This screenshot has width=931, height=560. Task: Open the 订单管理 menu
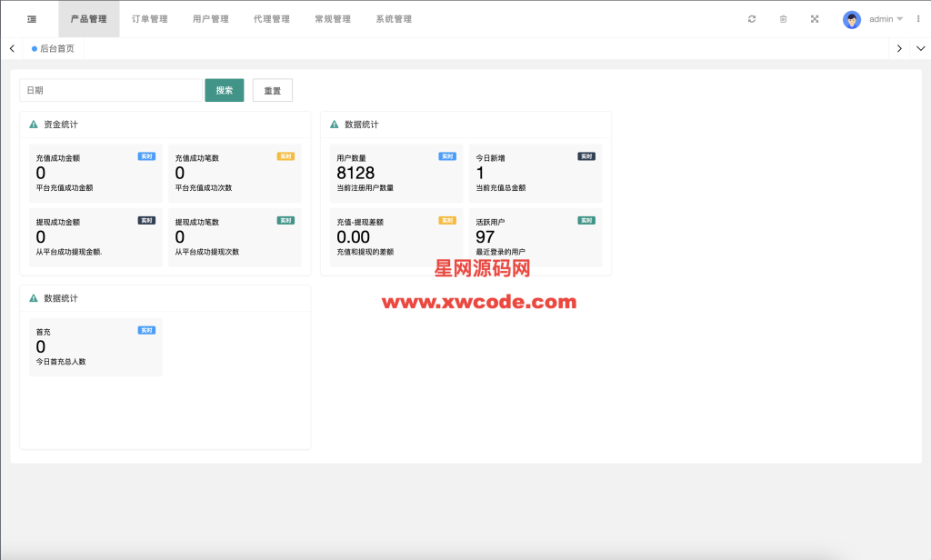[x=150, y=19]
